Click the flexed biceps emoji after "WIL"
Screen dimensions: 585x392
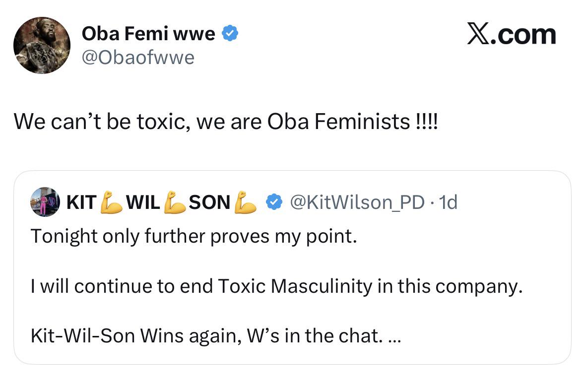click(x=175, y=202)
